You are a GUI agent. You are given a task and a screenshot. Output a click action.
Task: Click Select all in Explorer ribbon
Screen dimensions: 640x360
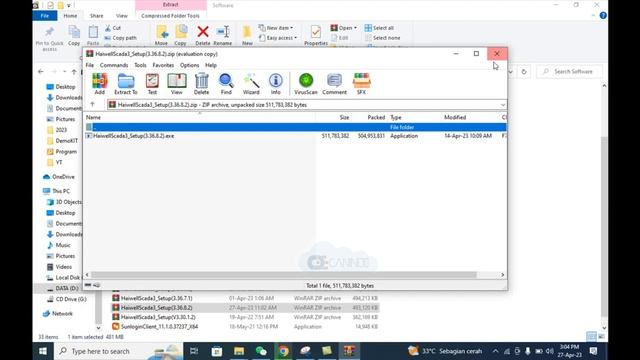point(379,28)
